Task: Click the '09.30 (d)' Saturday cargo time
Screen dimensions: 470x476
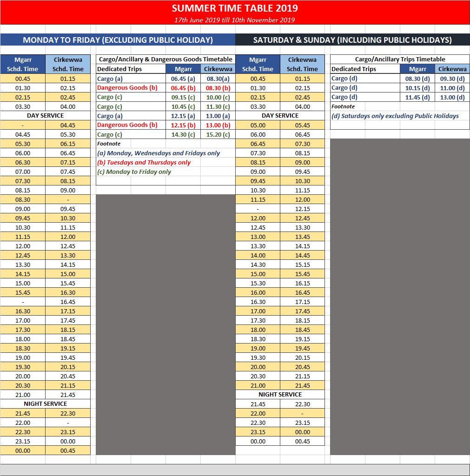Action: tap(452, 79)
